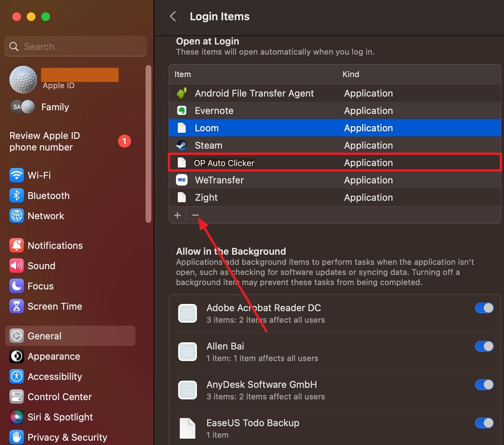Screen dimensions: 504x445
Task: Go to Control Center sidebar label
Action: [60, 397]
